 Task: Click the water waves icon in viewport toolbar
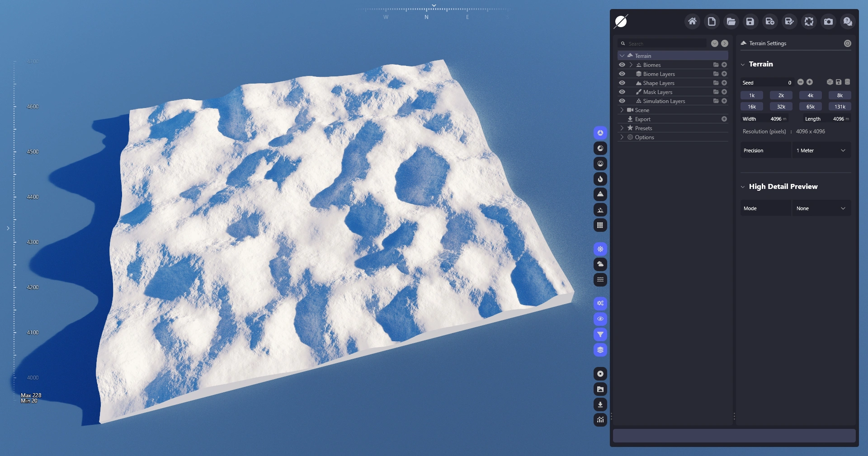coord(600,280)
